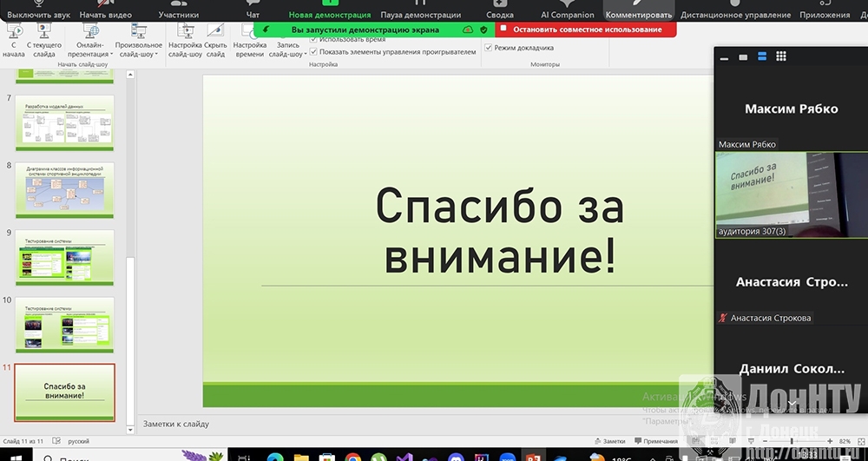Switch Zoom video panel to single thumbnail view

coord(744,57)
